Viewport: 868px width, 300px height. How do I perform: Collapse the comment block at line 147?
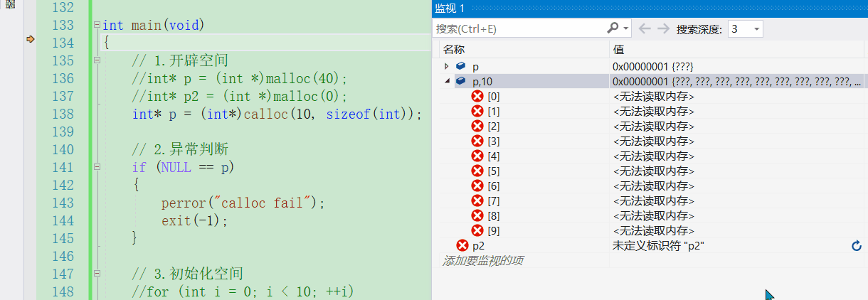click(97, 274)
